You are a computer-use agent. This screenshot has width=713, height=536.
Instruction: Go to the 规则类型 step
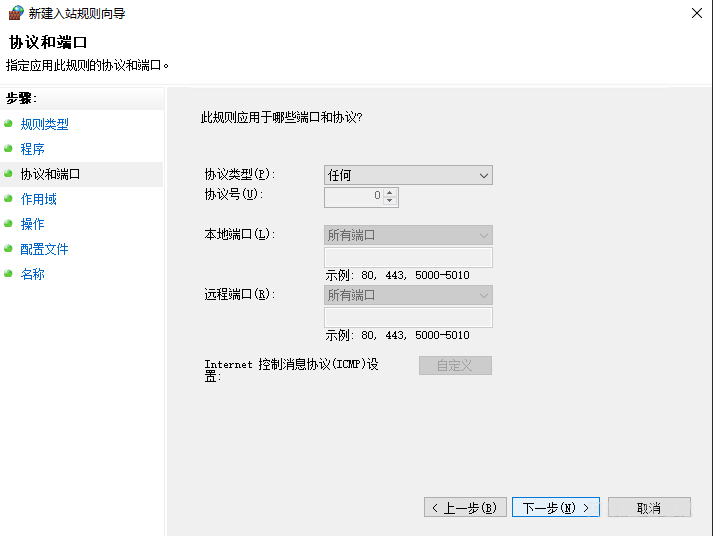click(45, 124)
